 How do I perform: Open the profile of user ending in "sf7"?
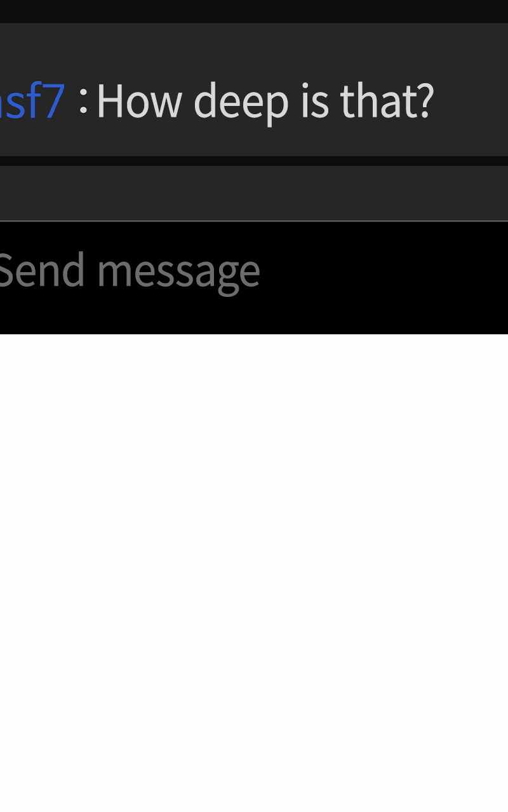(x=32, y=100)
